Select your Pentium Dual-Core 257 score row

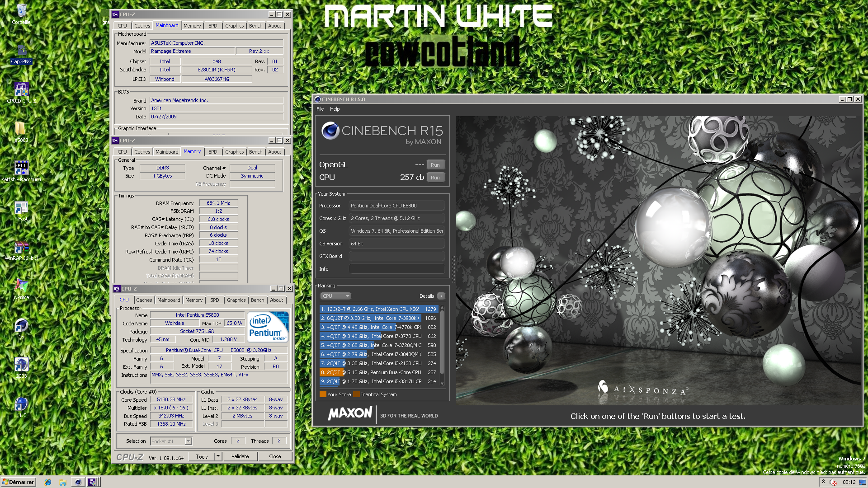(x=378, y=372)
